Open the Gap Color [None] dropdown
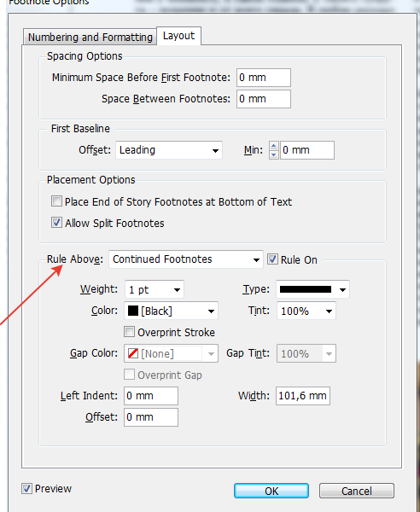Screen dimensions: 420x512 click(171, 353)
